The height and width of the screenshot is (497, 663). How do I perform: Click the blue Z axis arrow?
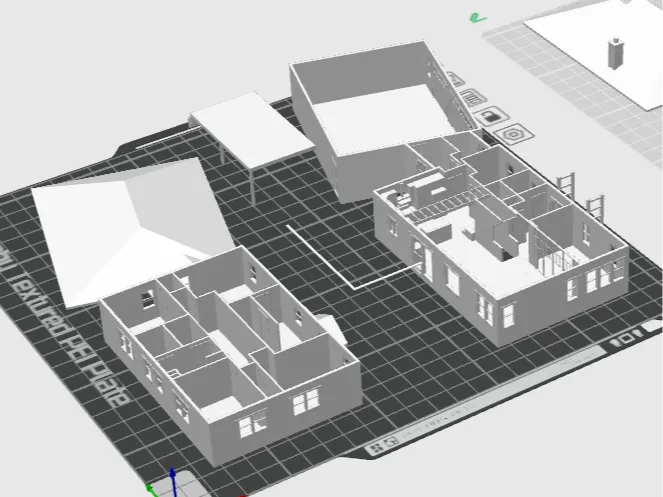click(173, 481)
